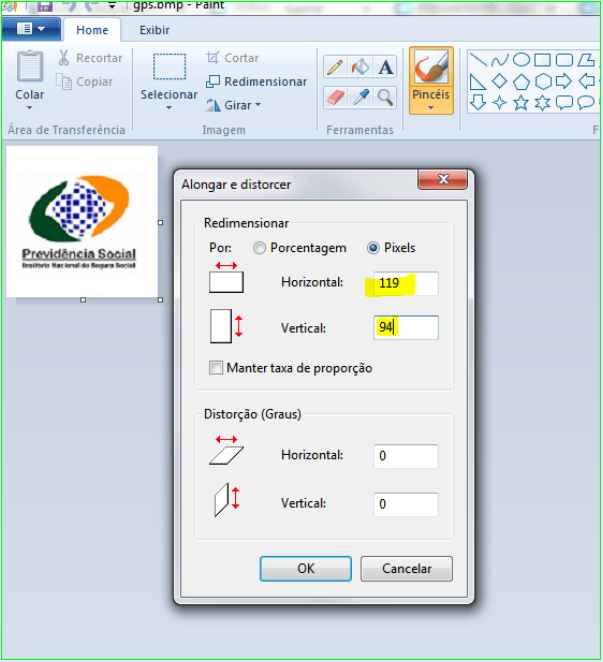
Task: Click Cancelar in the dialog
Action: [x=406, y=569]
